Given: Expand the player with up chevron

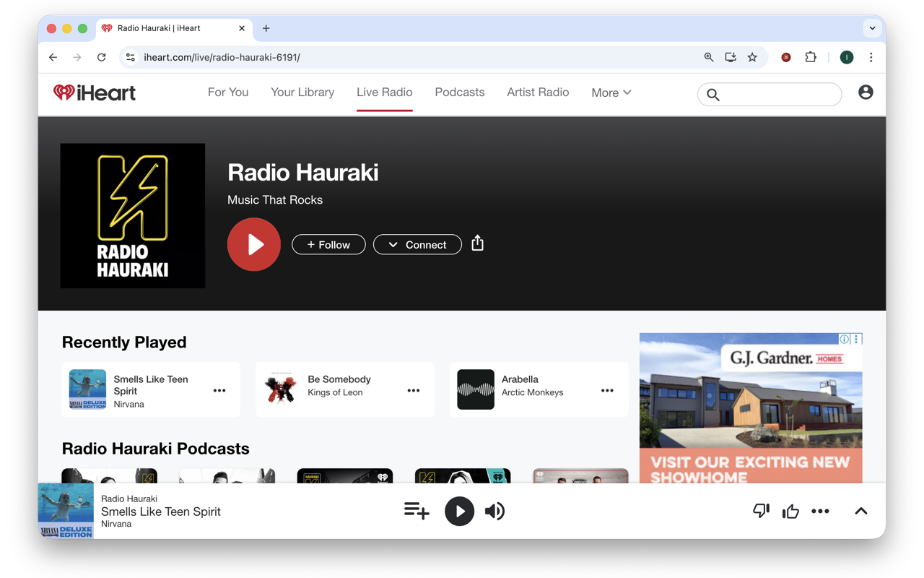Looking at the screenshot, I should tap(860, 511).
